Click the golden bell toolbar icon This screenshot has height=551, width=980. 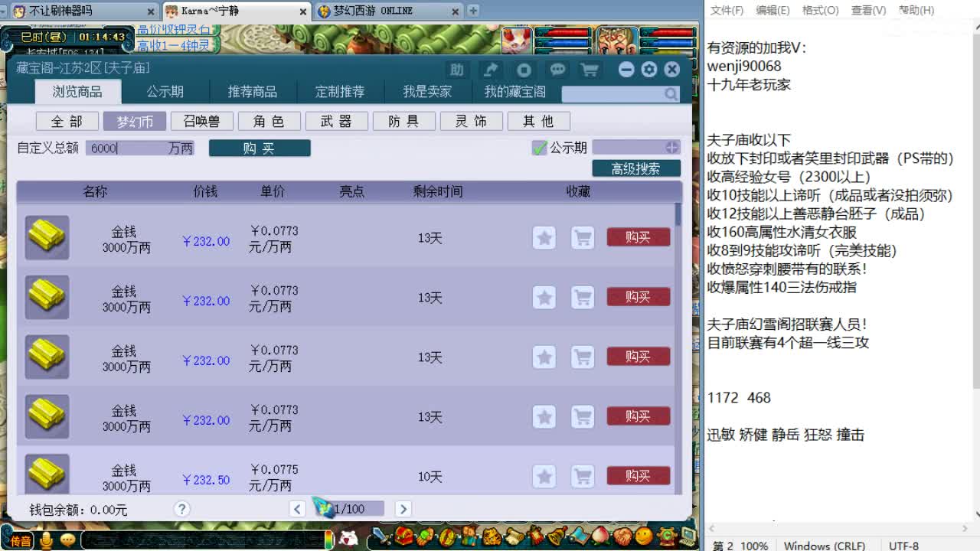click(x=557, y=536)
